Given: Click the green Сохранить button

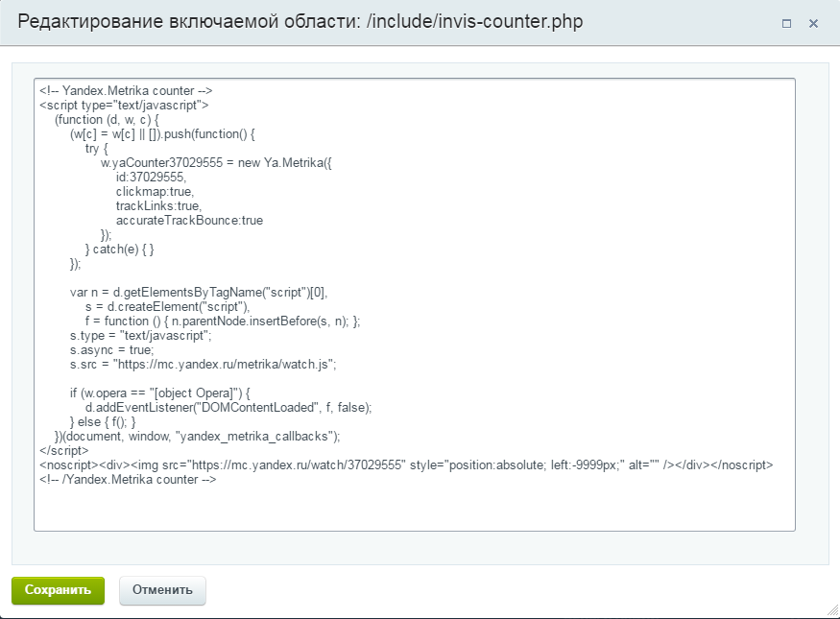Looking at the screenshot, I should (x=58, y=590).
